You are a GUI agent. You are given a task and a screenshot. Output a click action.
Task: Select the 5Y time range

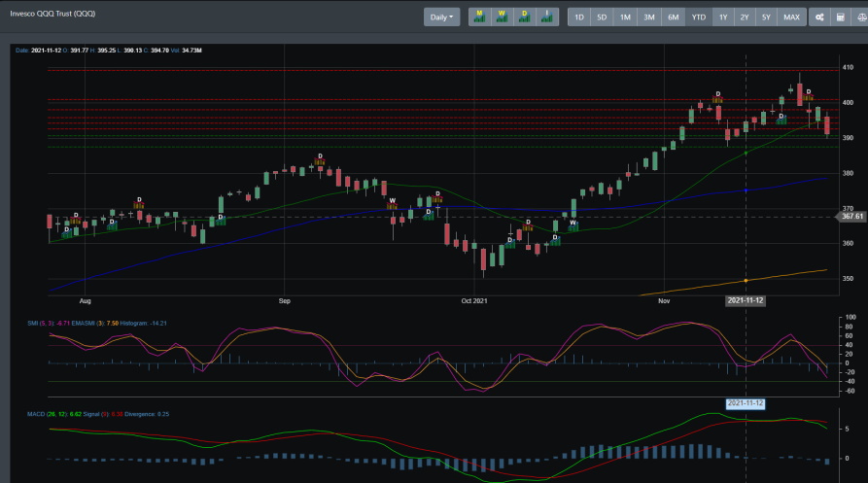pyautogui.click(x=766, y=17)
